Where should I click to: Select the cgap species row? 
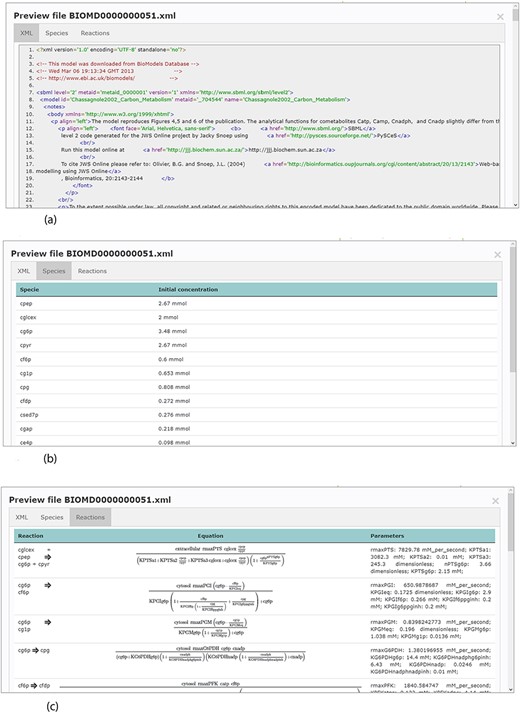(x=256, y=429)
